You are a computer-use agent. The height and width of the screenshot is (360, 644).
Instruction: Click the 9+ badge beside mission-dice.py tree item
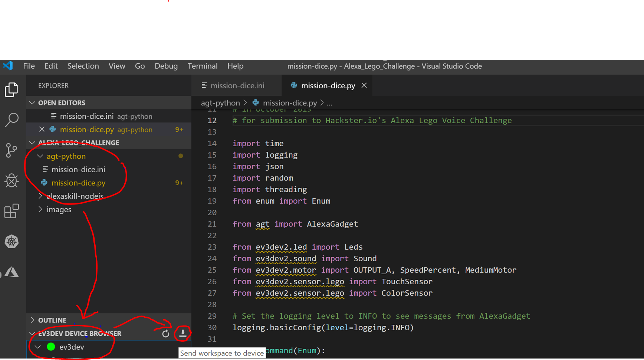click(x=179, y=183)
